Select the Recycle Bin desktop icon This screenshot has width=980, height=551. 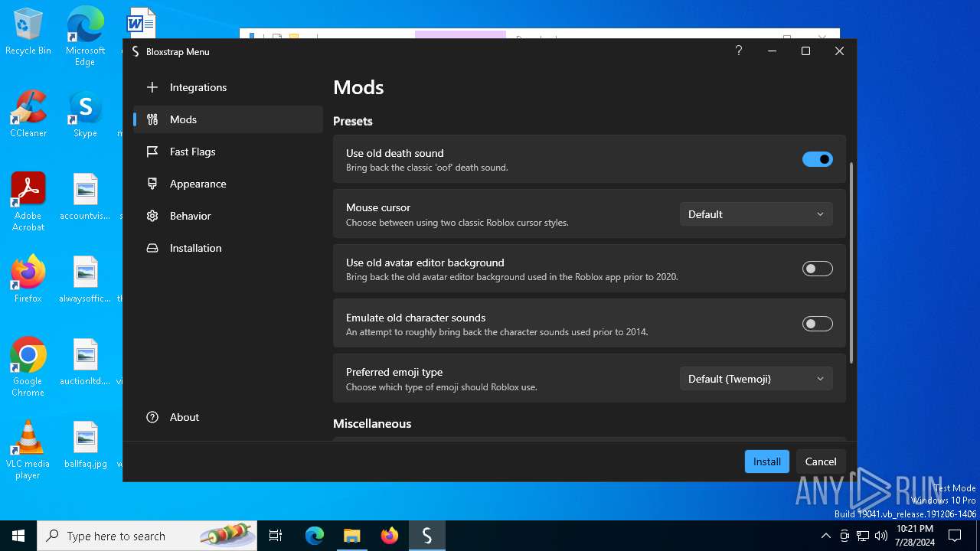point(28,31)
